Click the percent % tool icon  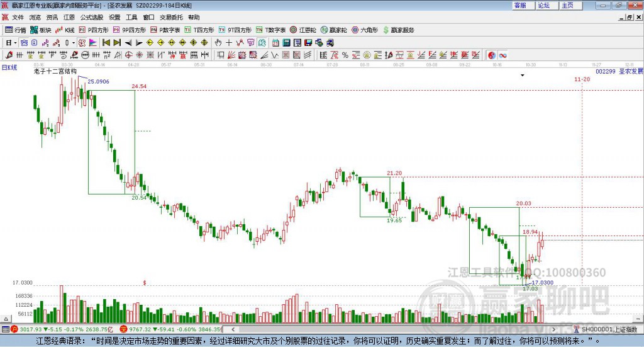pyautogui.click(x=345, y=55)
